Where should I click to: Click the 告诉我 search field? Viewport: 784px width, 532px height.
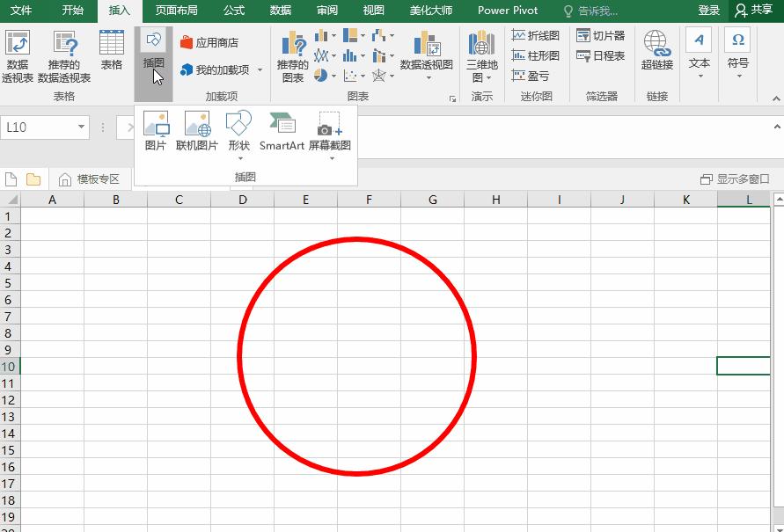(x=581, y=11)
